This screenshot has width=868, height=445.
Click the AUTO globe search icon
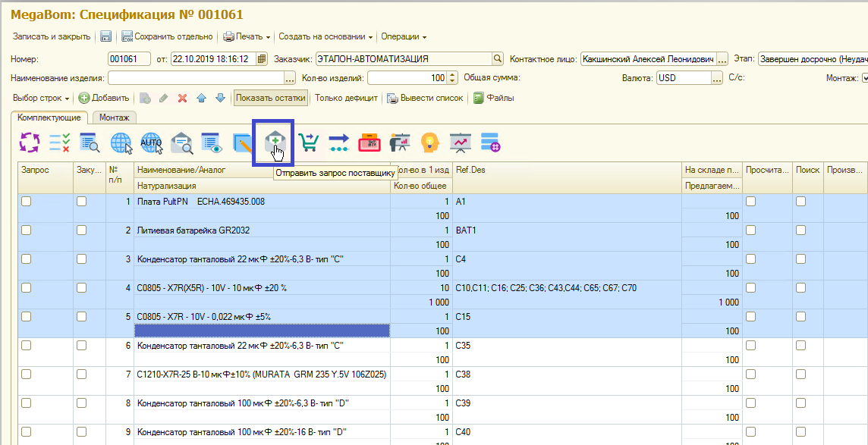(x=152, y=143)
